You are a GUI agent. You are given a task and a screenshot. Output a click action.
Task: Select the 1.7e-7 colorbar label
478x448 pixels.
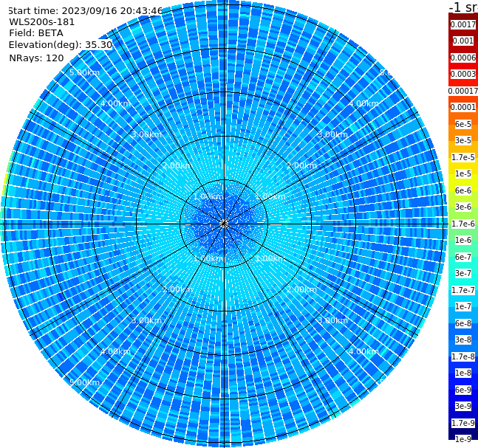(x=463, y=290)
